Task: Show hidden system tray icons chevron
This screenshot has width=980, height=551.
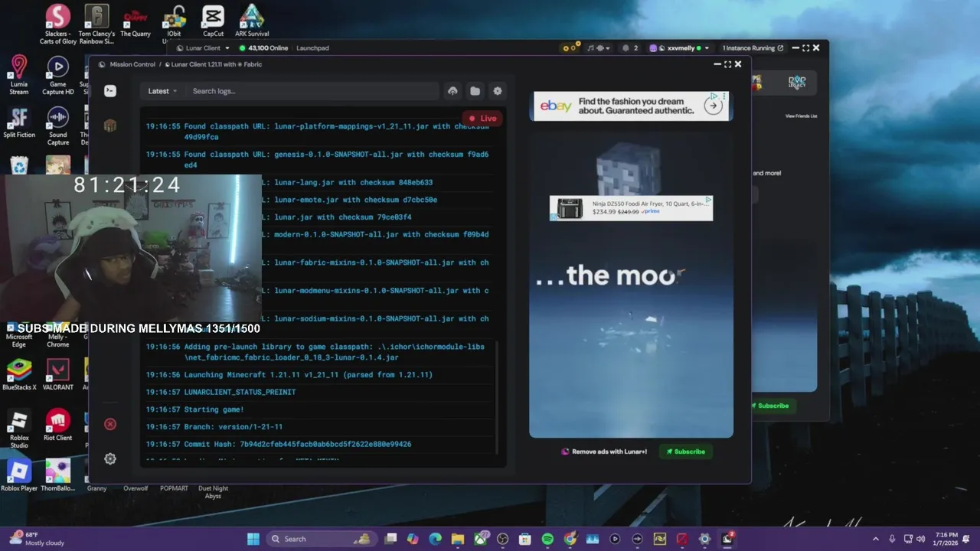Action: (876, 539)
